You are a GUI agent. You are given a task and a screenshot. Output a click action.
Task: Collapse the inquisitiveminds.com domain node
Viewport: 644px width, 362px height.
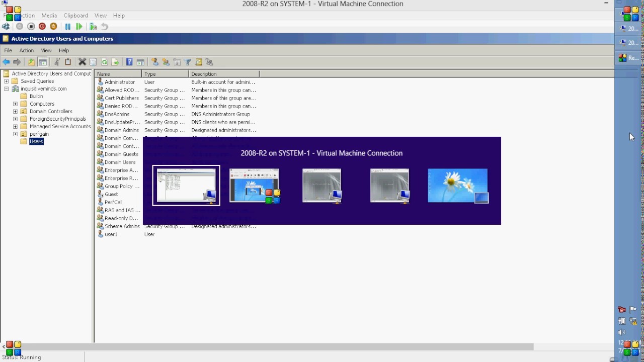coord(7,88)
